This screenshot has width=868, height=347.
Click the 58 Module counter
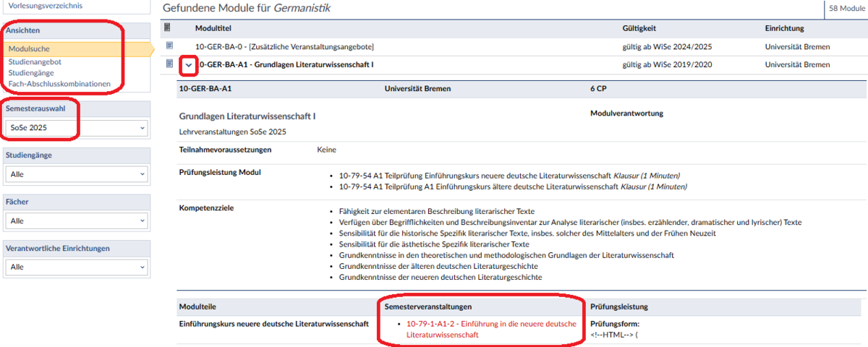(x=846, y=8)
